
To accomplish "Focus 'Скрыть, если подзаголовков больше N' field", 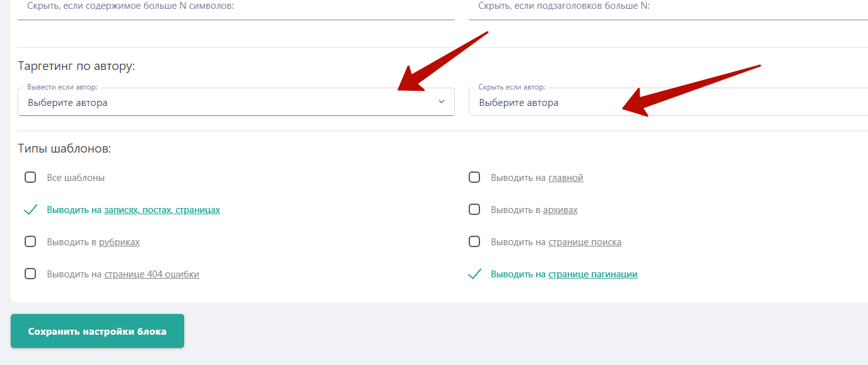I will point(668,8).
